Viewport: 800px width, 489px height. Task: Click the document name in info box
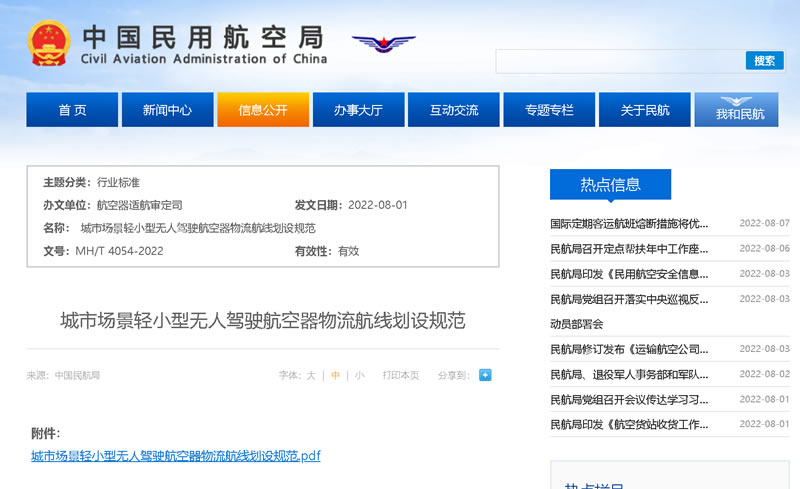(x=198, y=228)
